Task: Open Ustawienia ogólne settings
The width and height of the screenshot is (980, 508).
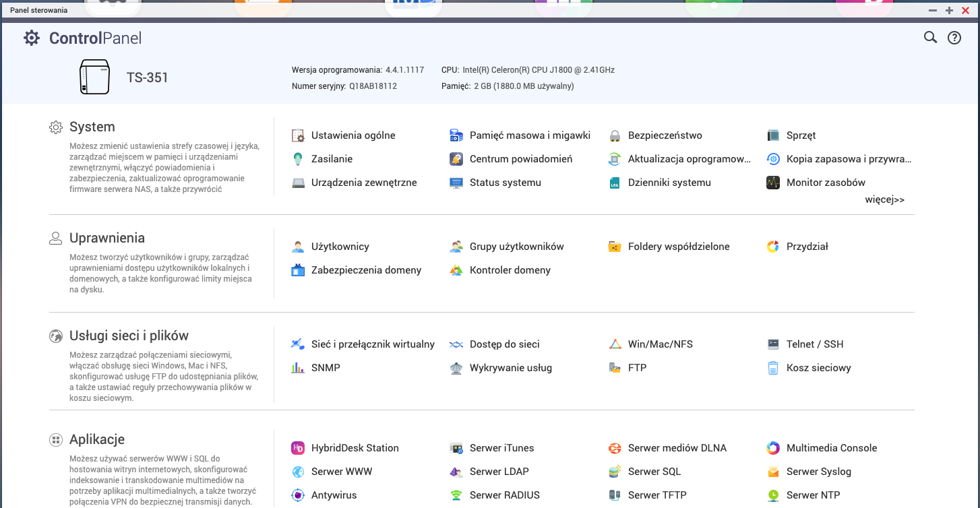Action: coord(353,135)
